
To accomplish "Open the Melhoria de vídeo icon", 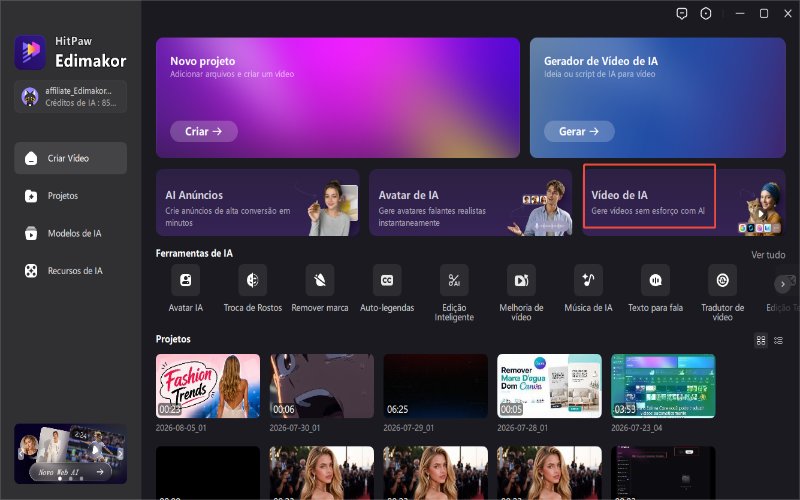I will coord(521,280).
